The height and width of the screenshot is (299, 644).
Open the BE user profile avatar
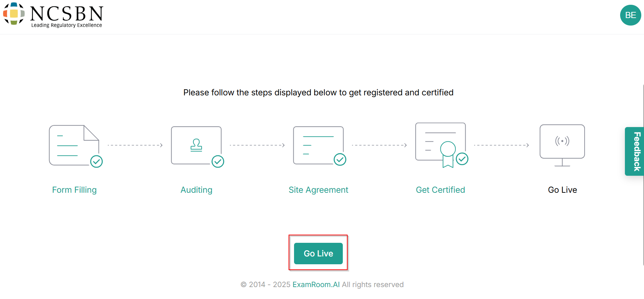pyautogui.click(x=630, y=15)
